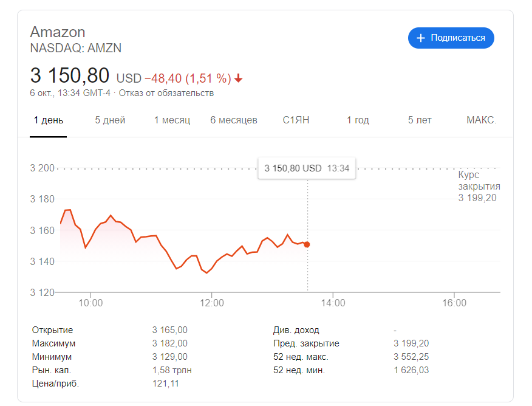Click the red down arrow price indicator
This screenshot has width=532, height=406.
tap(239, 78)
